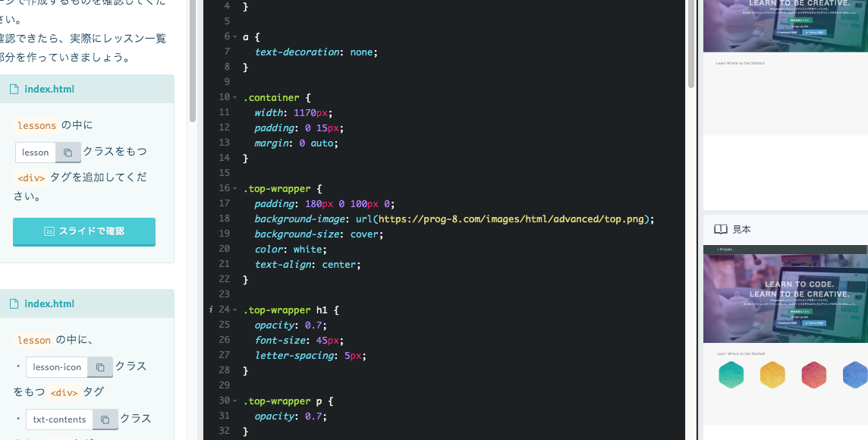The image size is (868, 440).
Task: Click the red hexagon lesson icon
Action: tap(813, 375)
